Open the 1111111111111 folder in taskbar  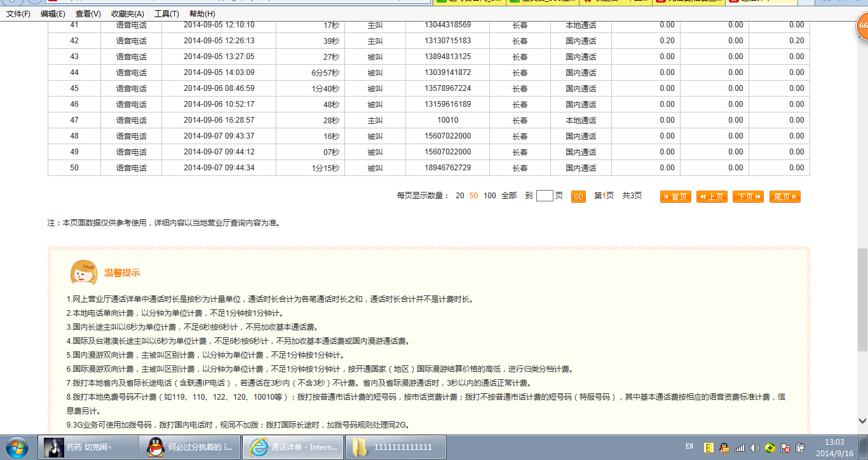[394, 447]
